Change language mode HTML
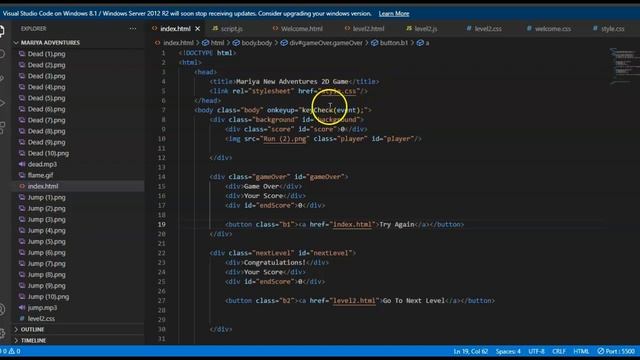The width and height of the screenshot is (640, 360). coord(581,351)
